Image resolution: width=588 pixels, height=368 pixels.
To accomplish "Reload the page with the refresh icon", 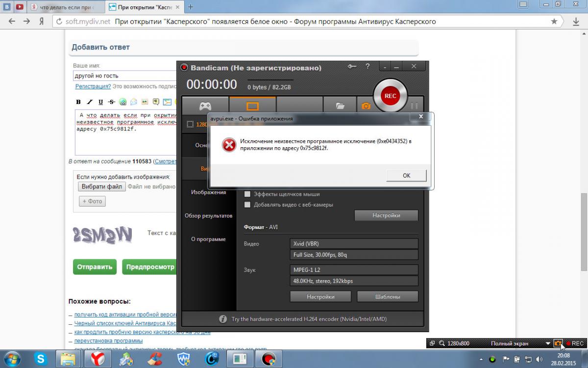I will tap(59, 22).
